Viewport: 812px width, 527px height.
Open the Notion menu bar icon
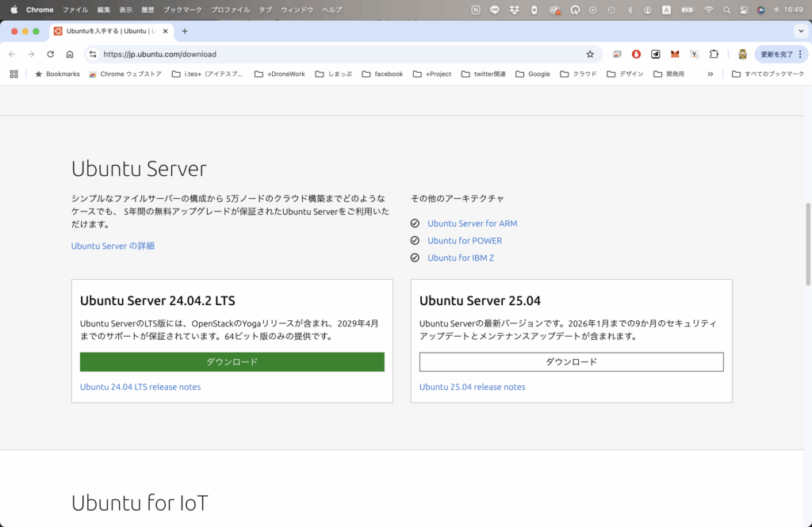pos(476,10)
